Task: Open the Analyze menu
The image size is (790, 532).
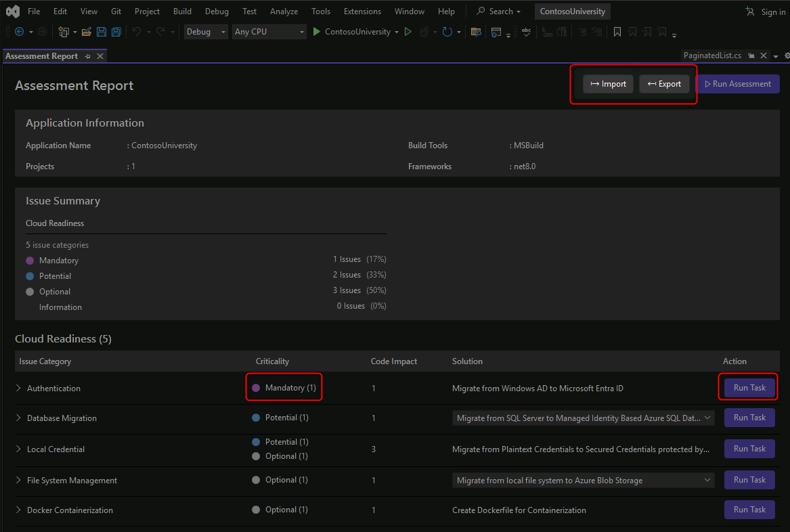Action: click(x=284, y=11)
